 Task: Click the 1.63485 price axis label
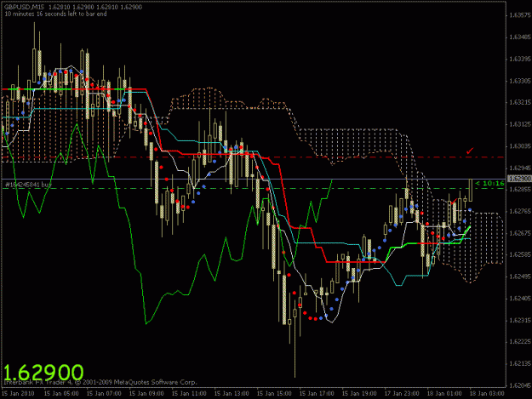520,37
